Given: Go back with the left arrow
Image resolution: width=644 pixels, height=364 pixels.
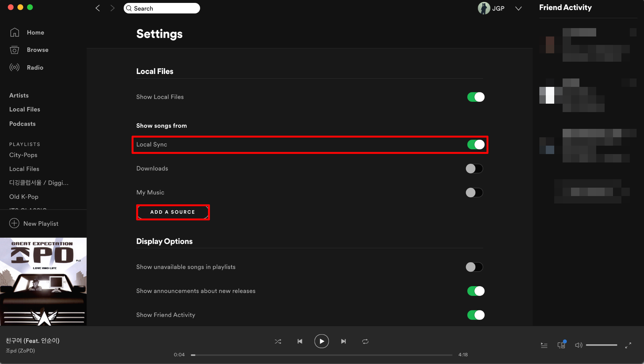Looking at the screenshot, I should tap(98, 8).
